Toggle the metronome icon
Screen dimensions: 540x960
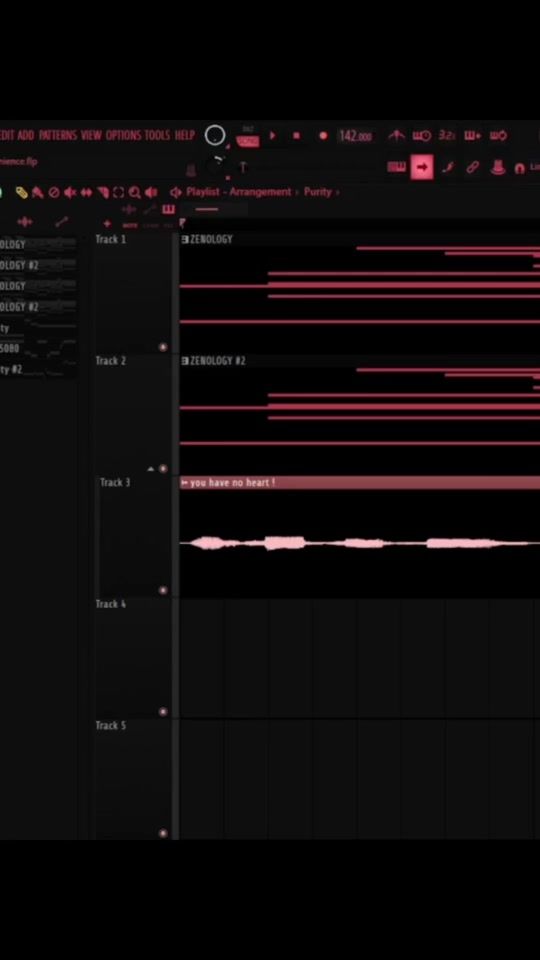(396, 135)
